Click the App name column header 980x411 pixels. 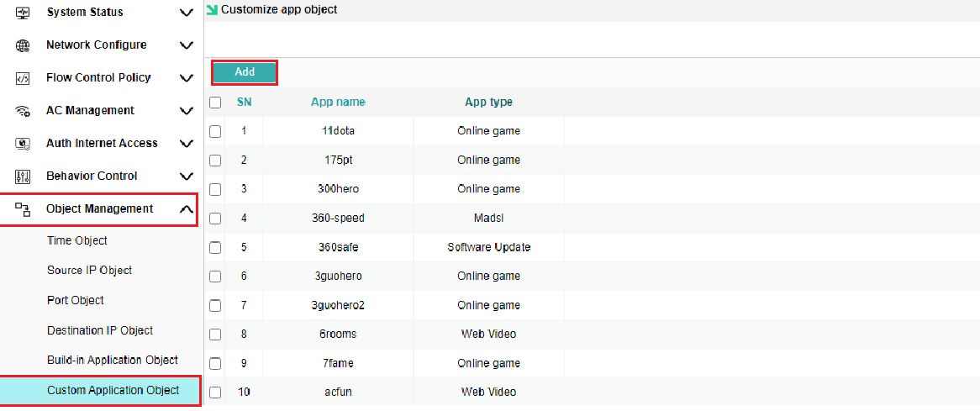[x=338, y=103]
